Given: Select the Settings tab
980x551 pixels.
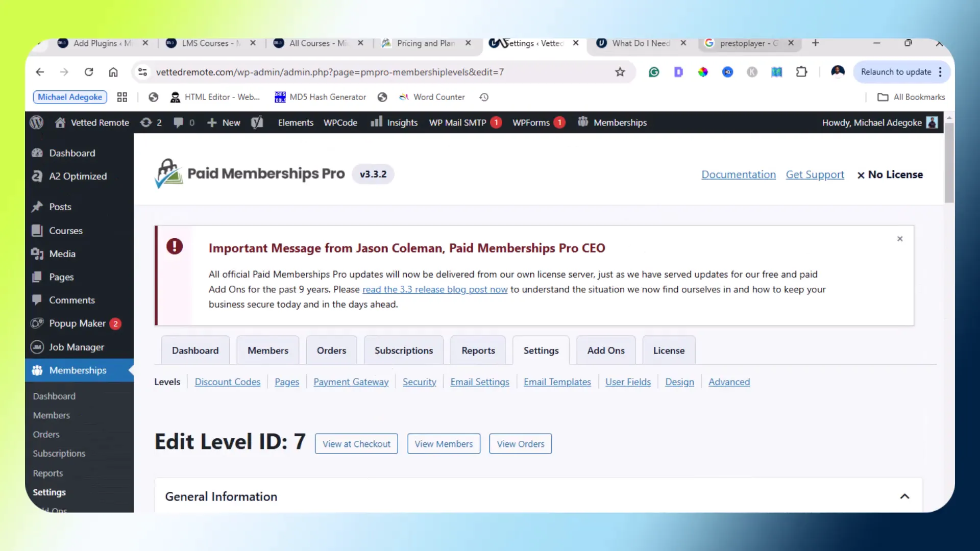Looking at the screenshot, I should (541, 350).
